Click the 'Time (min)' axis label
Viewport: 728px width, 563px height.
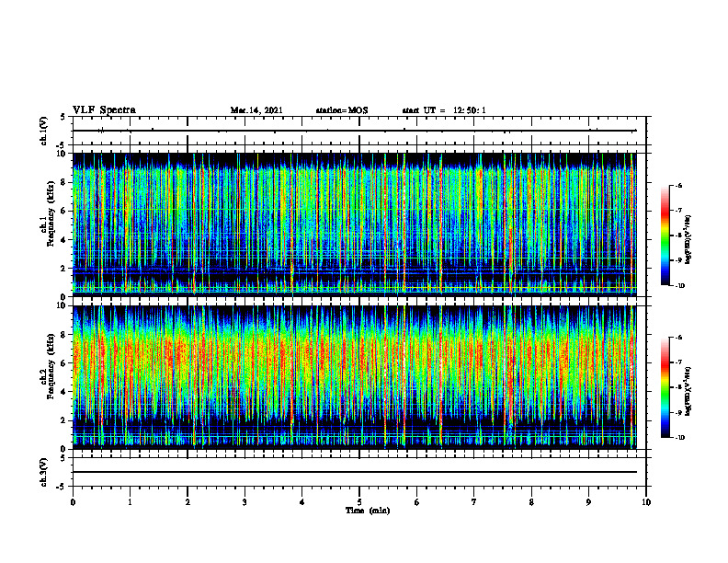pos(368,511)
